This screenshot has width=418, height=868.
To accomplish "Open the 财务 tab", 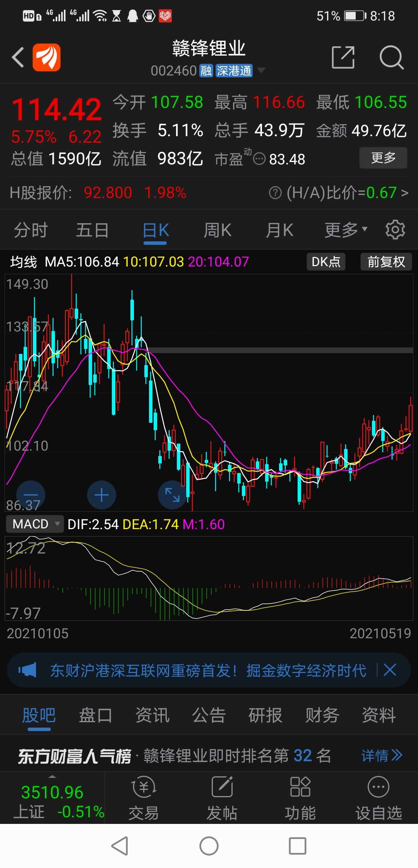I will (322, 715).
